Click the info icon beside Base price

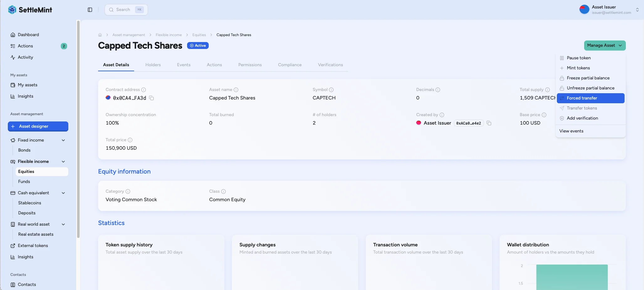coord(544,115)
